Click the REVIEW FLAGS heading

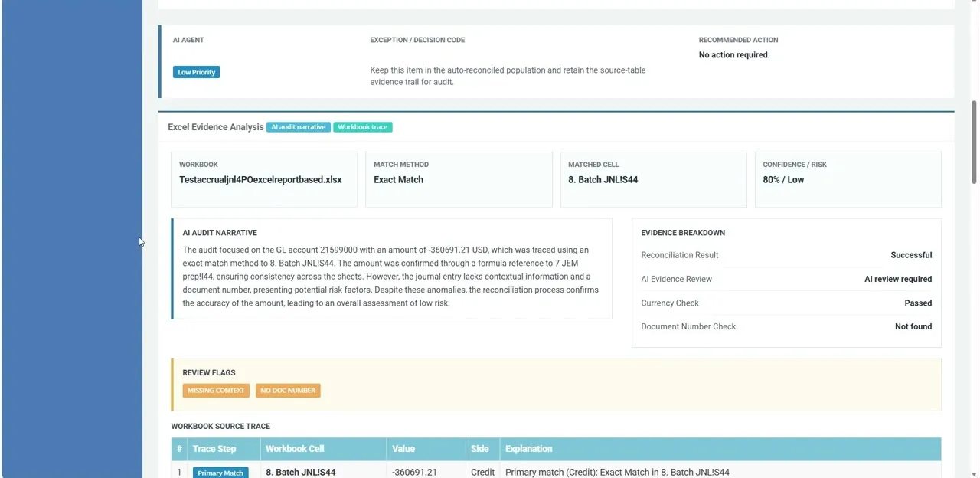(x=209, y=373)
